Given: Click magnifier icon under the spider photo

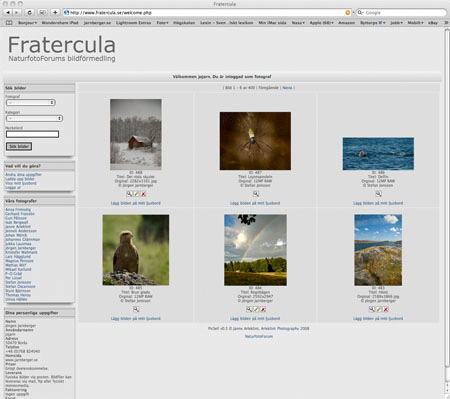Looking at the screenshot, I should 256,194.
